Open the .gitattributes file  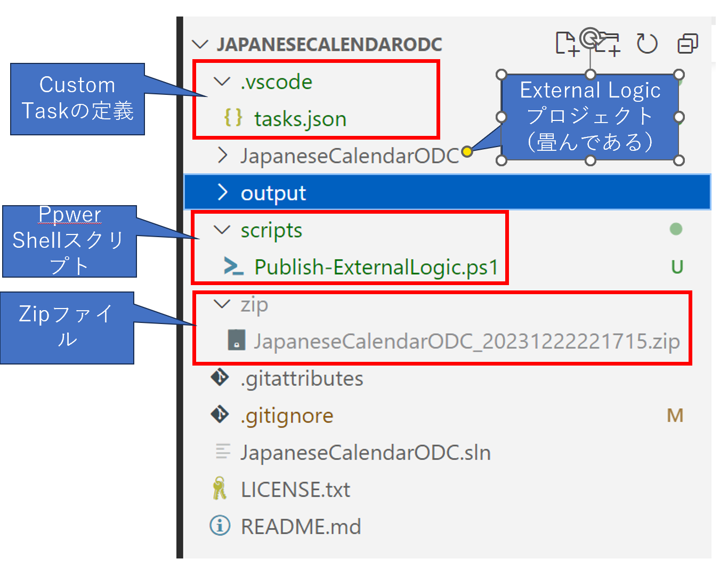pos(302,378)
